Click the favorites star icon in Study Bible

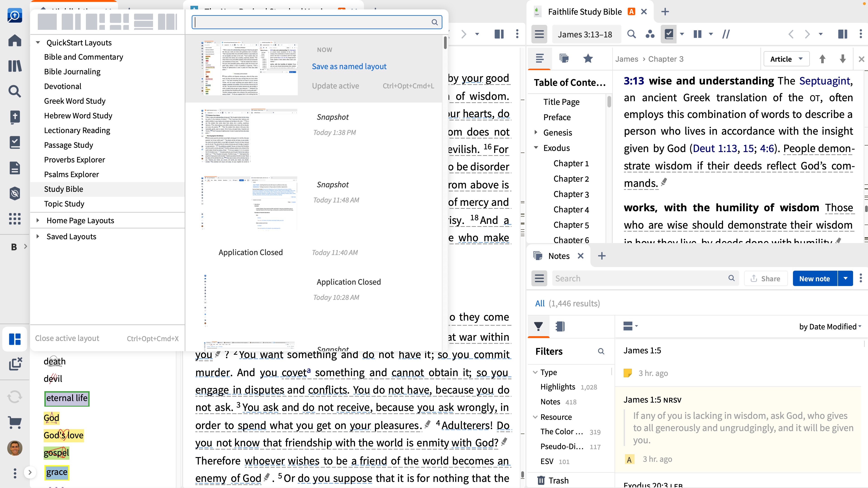pos(588,59)
